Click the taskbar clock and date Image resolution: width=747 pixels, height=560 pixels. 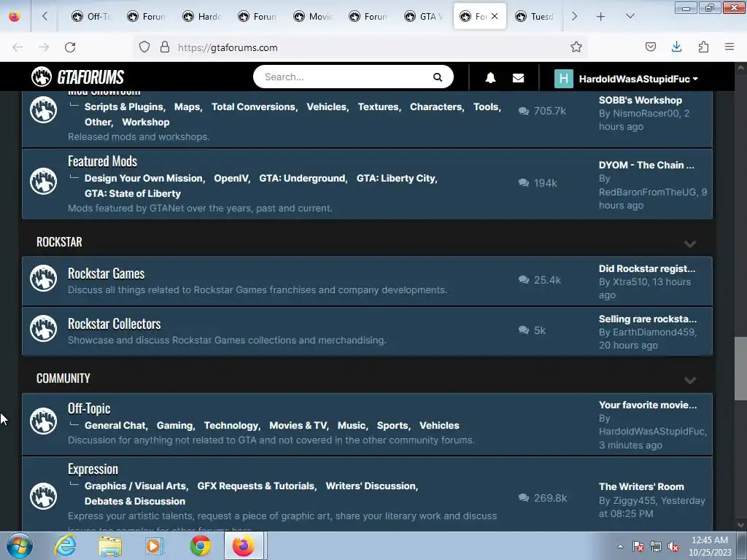[710, 546]
